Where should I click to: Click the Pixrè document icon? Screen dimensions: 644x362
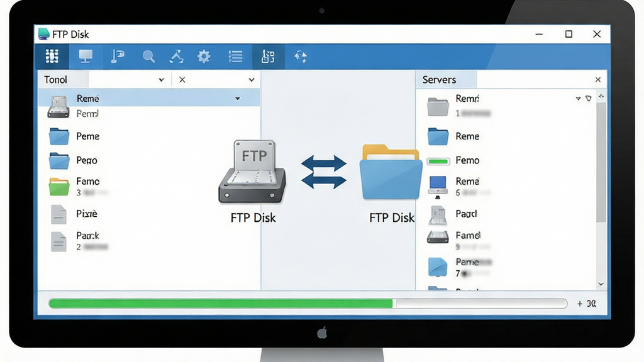(58, 214)
